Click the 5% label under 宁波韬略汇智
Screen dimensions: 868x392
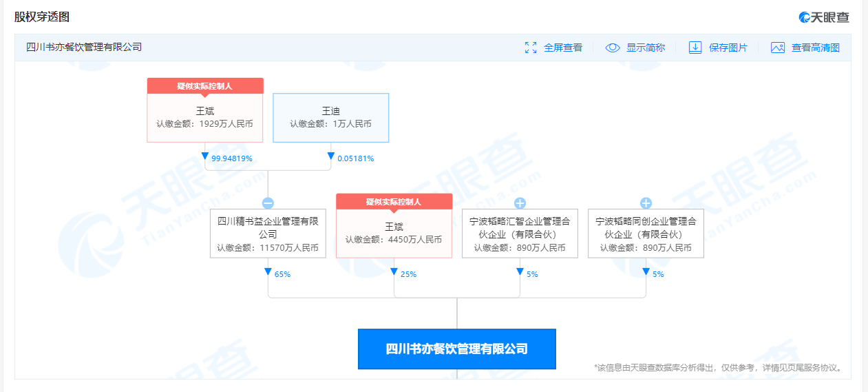(532, 274)
